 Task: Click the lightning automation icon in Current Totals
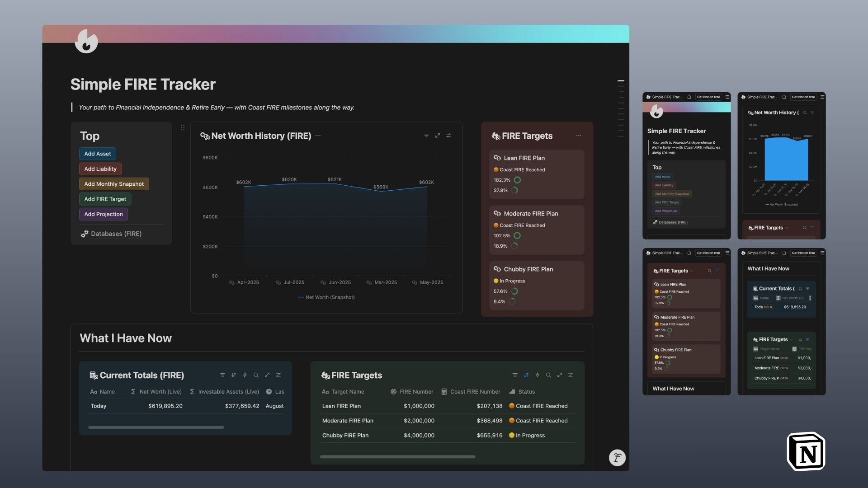click(x=245, y=375)
